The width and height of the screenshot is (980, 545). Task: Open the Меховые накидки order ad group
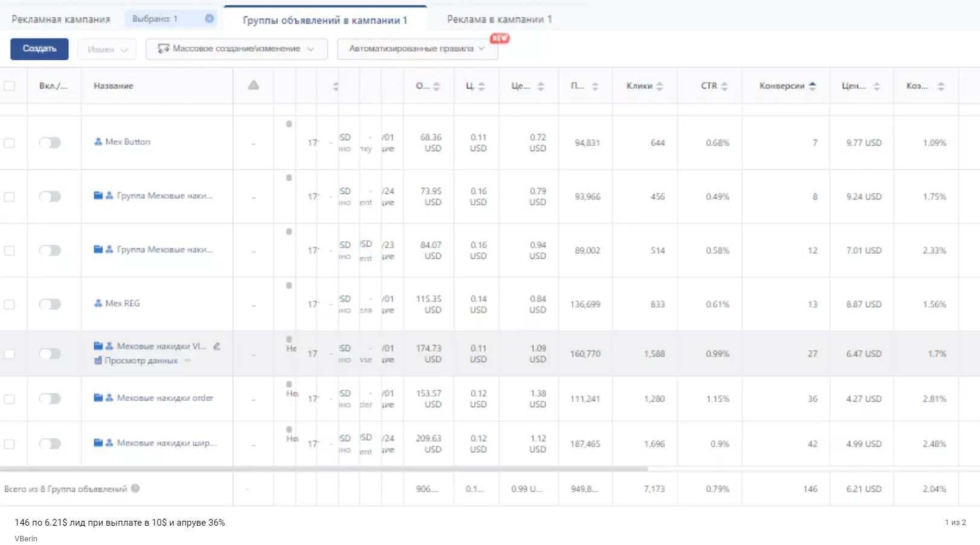tap(165, 398)
